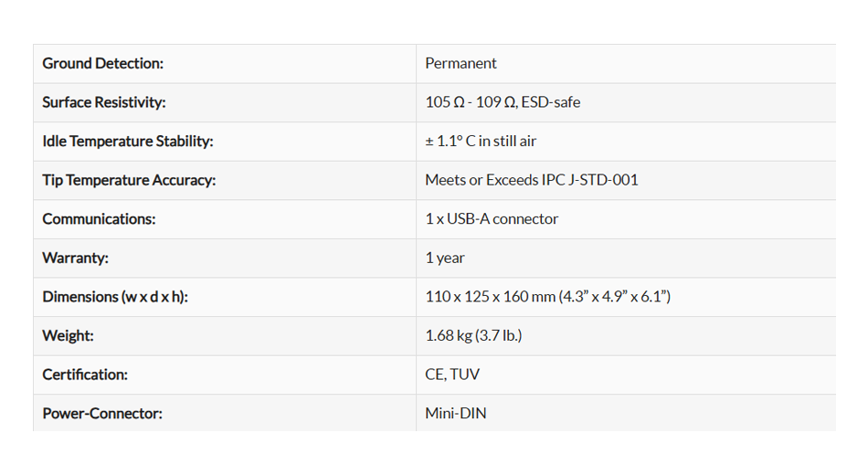This screenshot has height=475, width=868.
Task: Click the Ground Detection label
Action: [102, 64]
